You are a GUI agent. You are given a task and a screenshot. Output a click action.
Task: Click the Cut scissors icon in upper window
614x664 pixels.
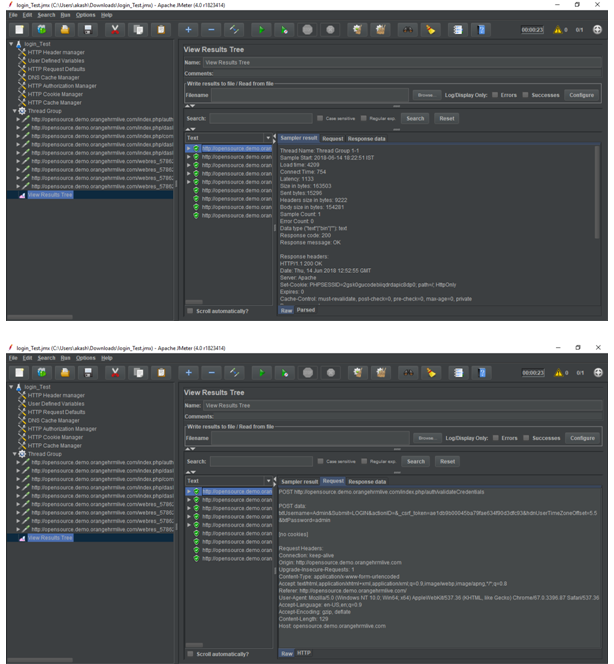pos(115,30)
